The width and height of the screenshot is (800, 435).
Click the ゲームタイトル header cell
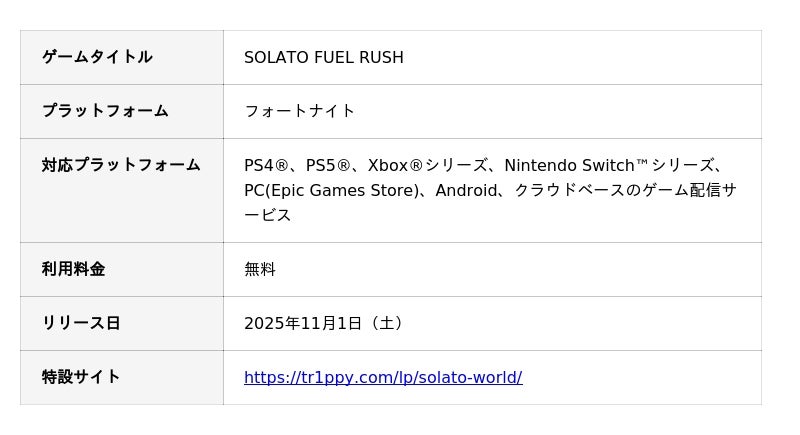97,57
